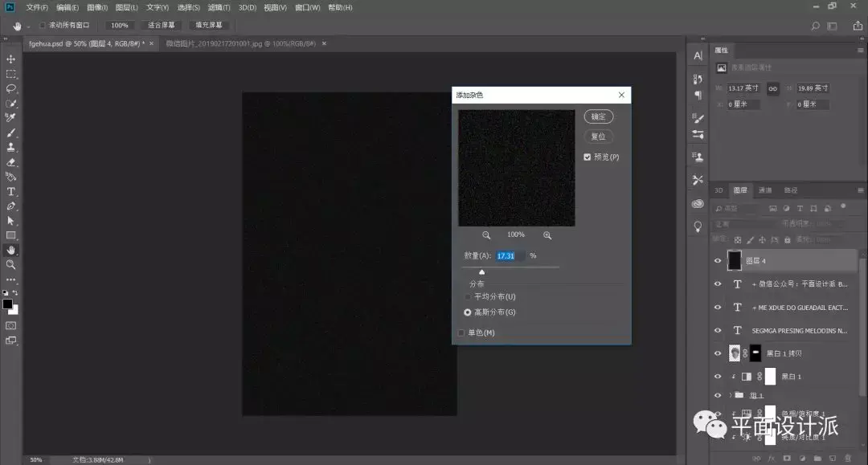This screenshot has width=868, height=465.
Task: Select the Move tool
Action: pos(10,59)
